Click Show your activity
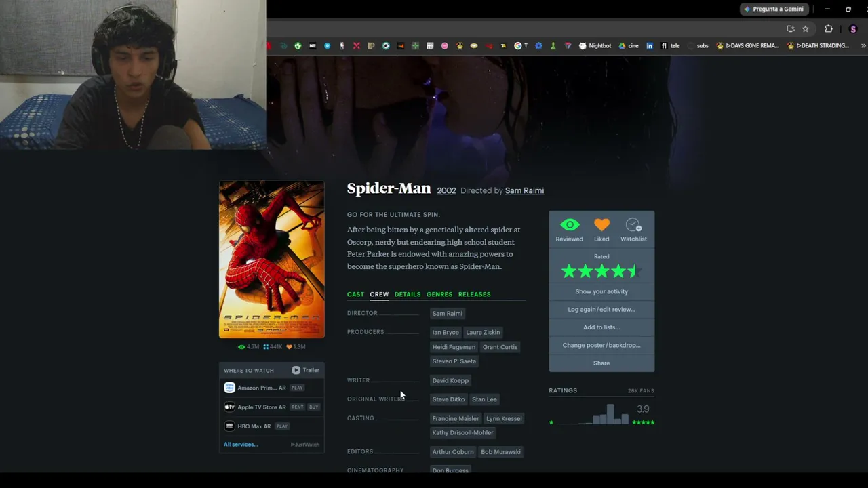This screenshot has width=868, height=488. tap(601, 291)
